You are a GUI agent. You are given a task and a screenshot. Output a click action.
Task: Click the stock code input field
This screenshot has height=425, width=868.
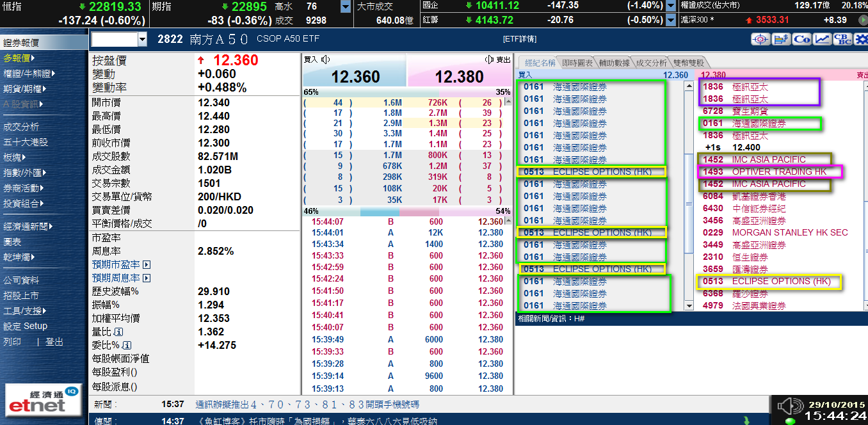coord(114,40)
